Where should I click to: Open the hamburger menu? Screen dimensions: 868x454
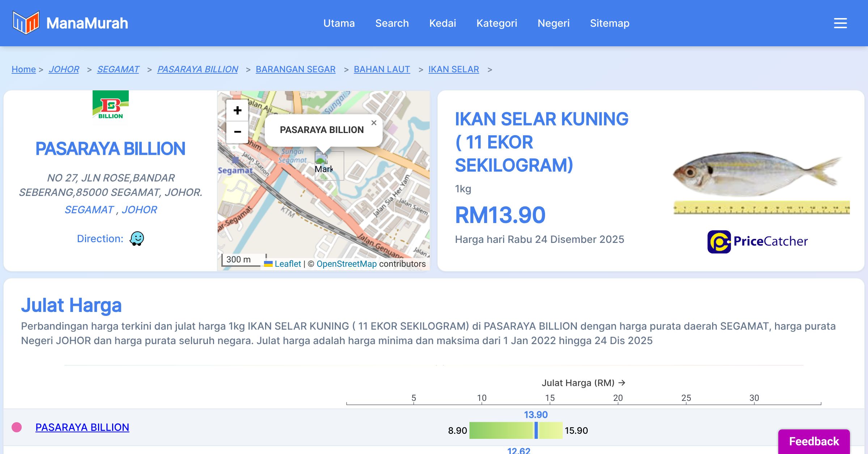coord(840,23)
